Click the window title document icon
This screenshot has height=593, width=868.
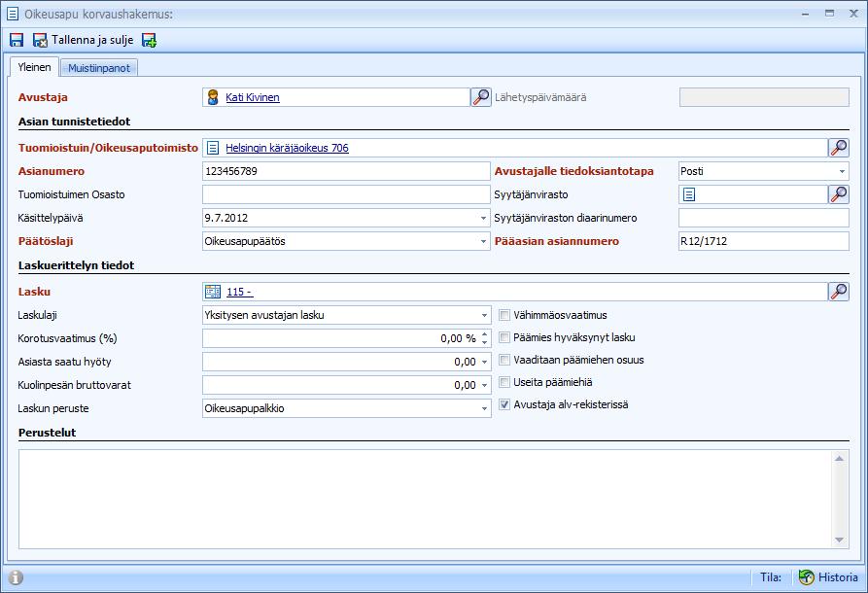click(x=13, y=14)
